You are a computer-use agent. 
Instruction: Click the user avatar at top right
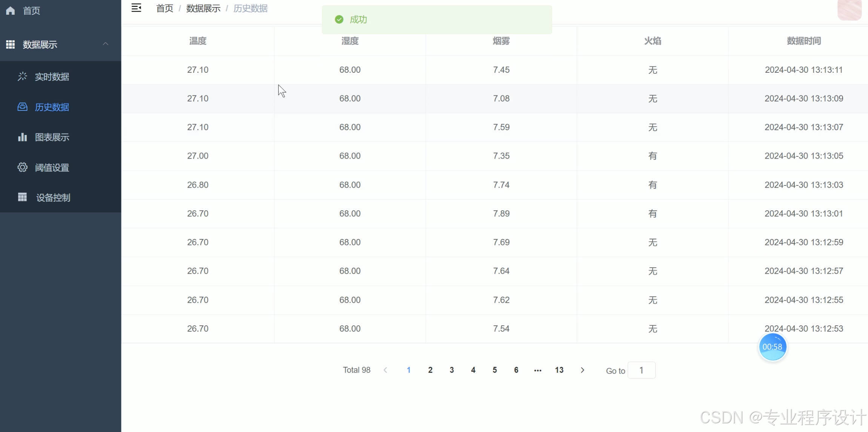point(849,10)
